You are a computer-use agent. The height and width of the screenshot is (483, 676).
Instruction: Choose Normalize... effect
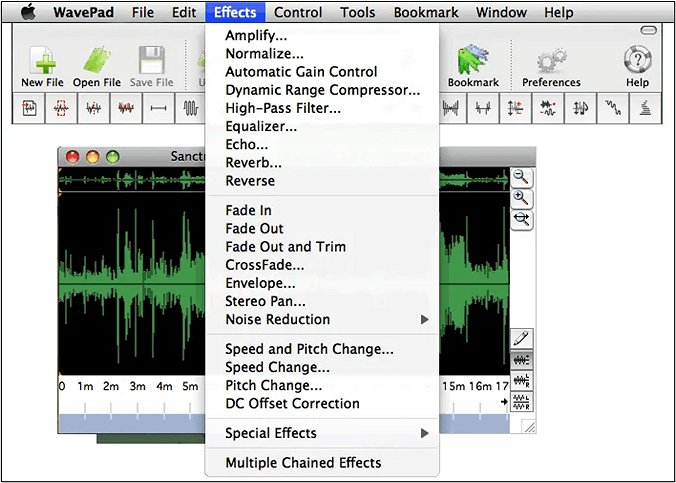322,53
